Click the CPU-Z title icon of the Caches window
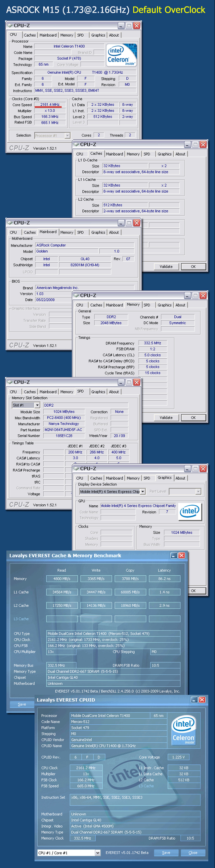This screenshot has height=868, width=215. [76, 144]
